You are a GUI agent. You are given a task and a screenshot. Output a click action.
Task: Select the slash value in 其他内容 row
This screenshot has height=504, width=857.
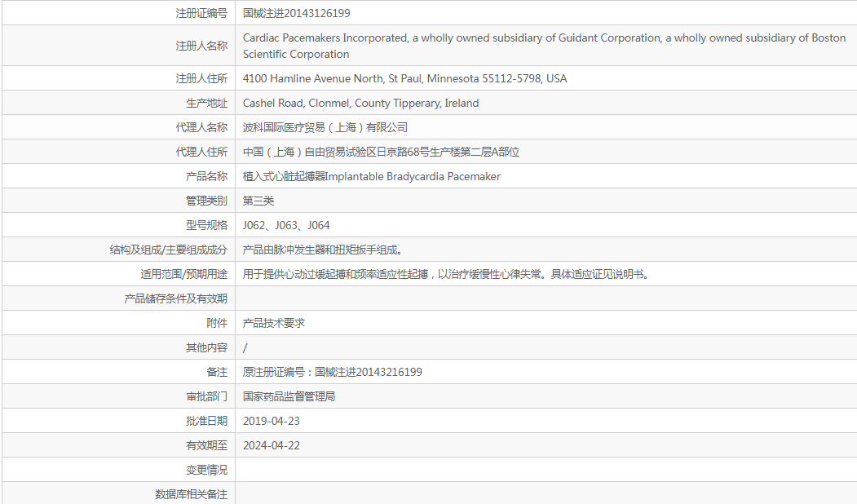coord(245,347)
